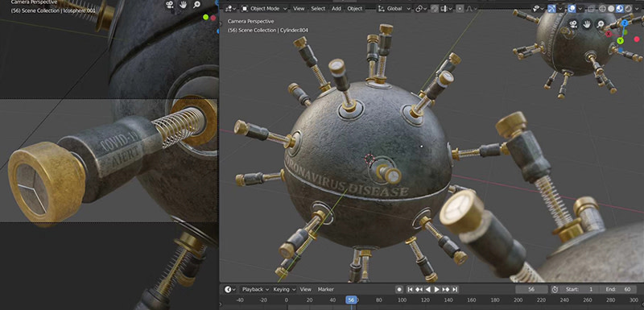Viewport: 644px width, 310px height.
Task: Open the gizmo options dropdown arrow
Action: (x=560, y=8)
